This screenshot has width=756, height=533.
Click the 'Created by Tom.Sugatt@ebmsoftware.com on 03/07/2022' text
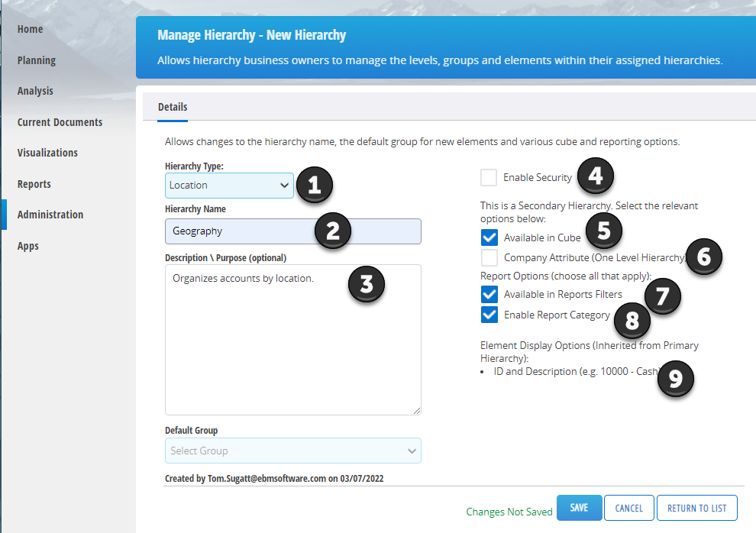click(274, 479)
